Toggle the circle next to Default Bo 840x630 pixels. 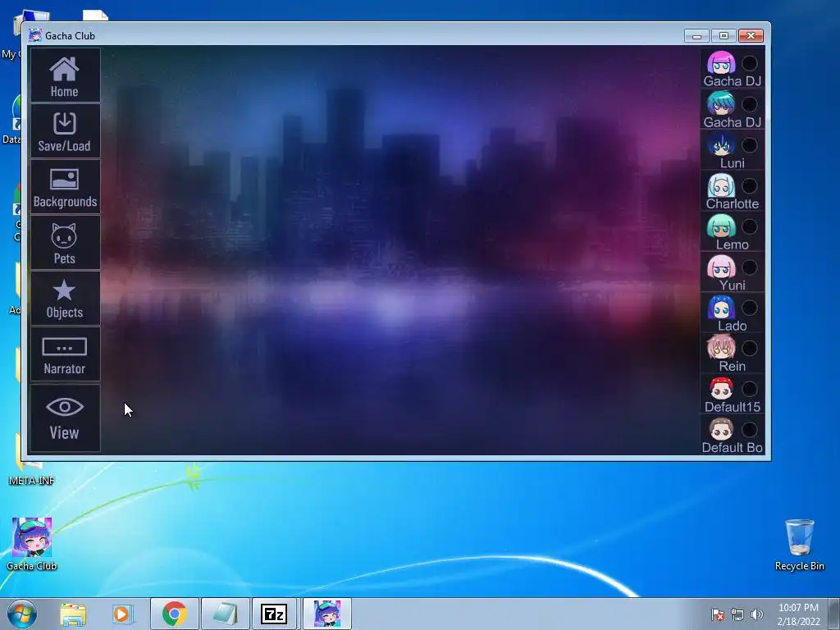click(x=750, y=430)
